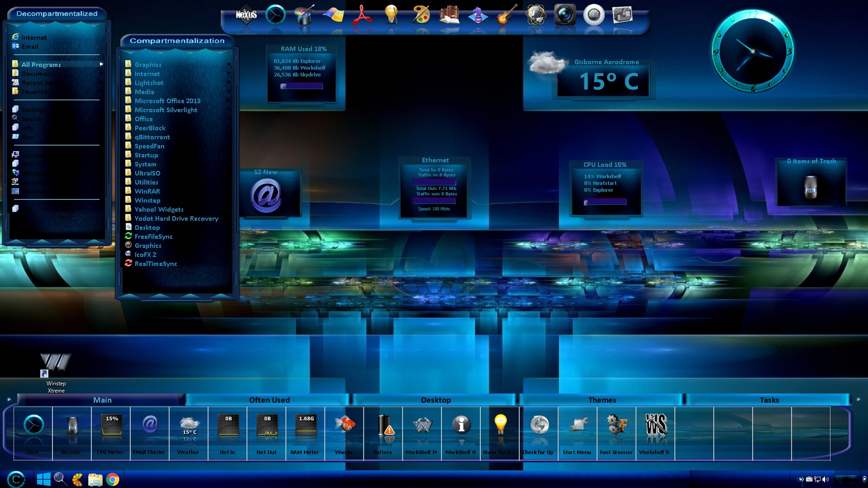Click the volume speaker in system tray
The width and height of the screenshot is (868, 488).
(825, 479)
